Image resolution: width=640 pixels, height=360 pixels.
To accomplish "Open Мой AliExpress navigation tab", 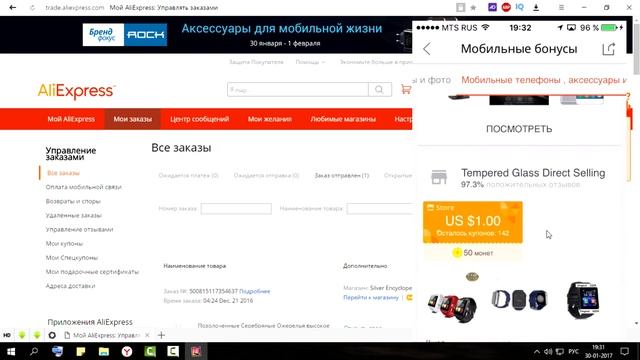I will click(x=71, y=119).
